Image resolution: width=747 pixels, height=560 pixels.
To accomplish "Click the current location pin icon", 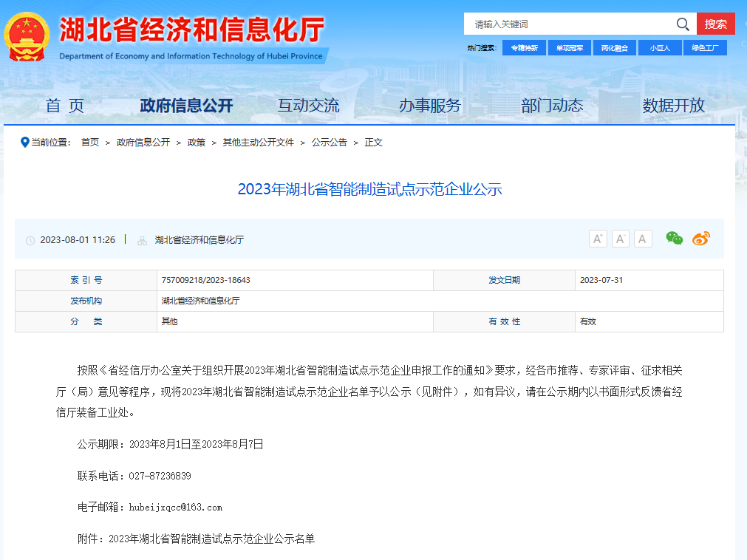I will pos(24,142).
